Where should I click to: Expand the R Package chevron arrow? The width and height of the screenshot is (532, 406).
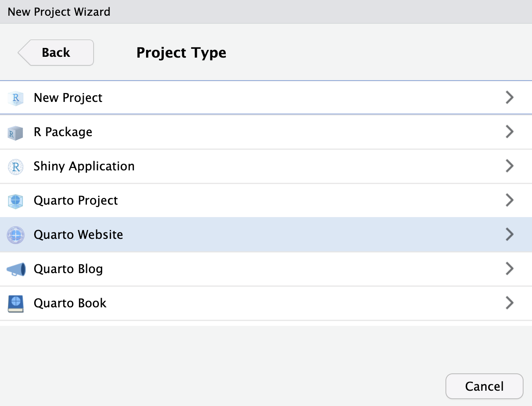(509, 132)
